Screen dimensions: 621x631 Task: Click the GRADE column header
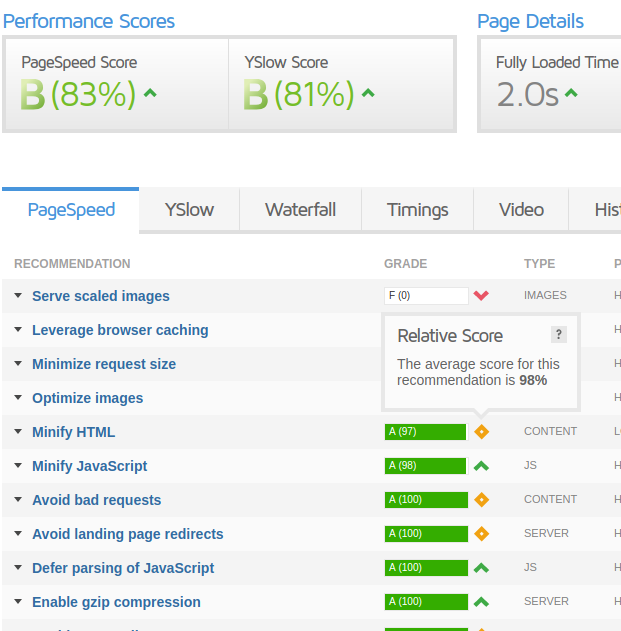click(405, 264)
